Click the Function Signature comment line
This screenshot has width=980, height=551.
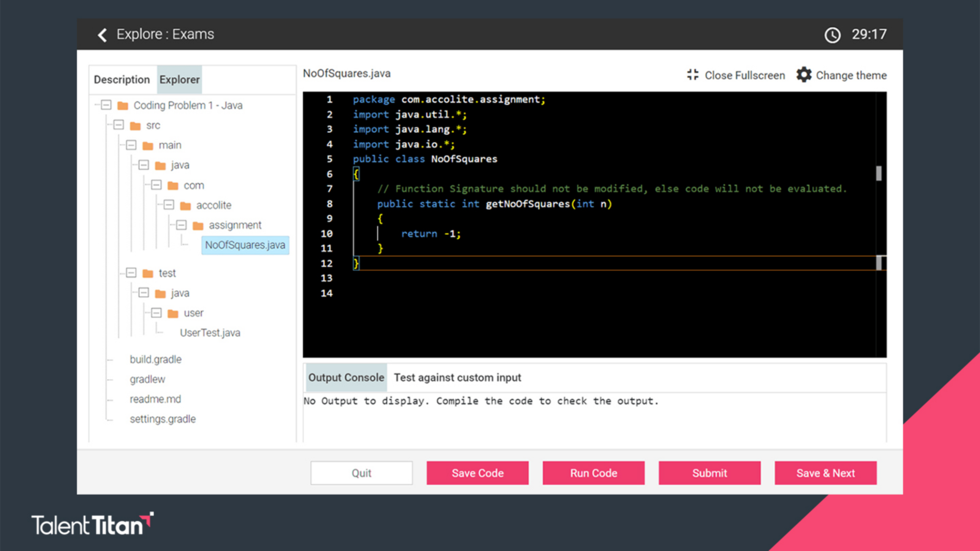612,189
